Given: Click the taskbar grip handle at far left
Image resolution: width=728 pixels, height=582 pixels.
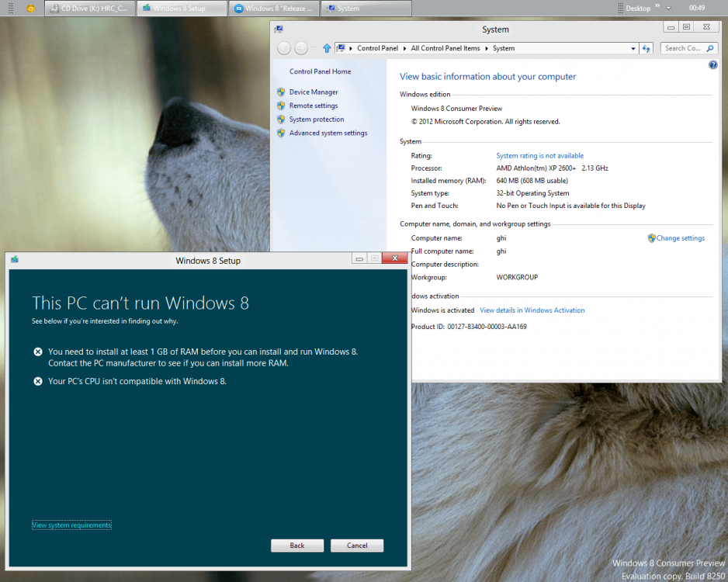Looking at the screenshot, I should (11, 9).
